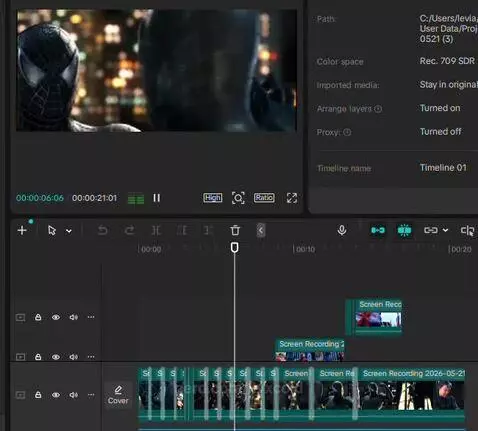Click the 00:10 mark on the timeline ruler
478x431 pixels.
[305, 249]
